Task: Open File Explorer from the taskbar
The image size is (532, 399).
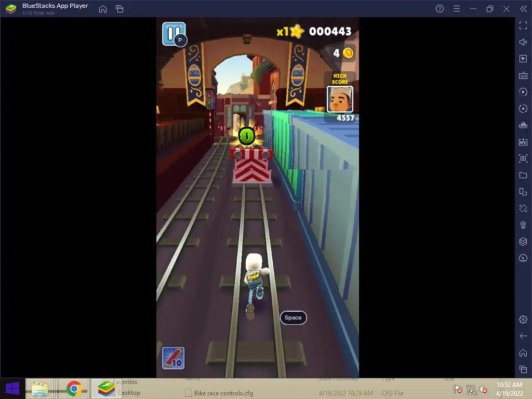Action: point(39,389)
